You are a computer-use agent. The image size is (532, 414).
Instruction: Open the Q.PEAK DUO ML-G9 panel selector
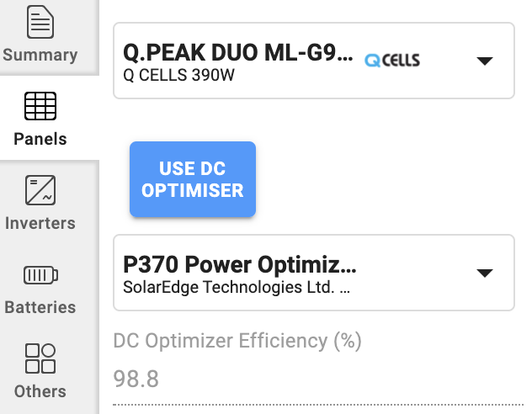(314, 61)
